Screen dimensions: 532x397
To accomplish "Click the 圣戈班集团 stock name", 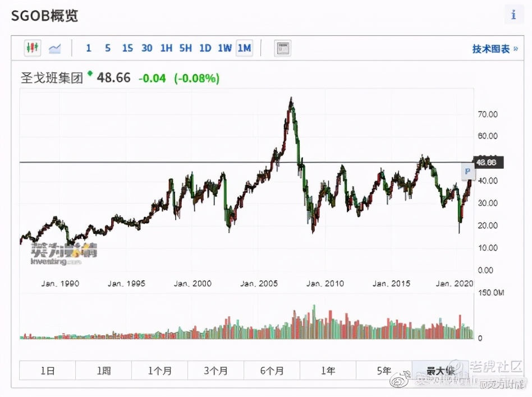I will point(52,78).
